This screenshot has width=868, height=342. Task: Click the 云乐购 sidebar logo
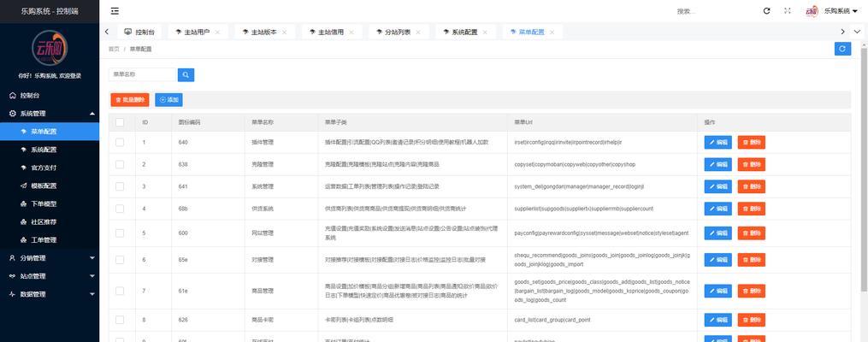click(x=50, y=48)
